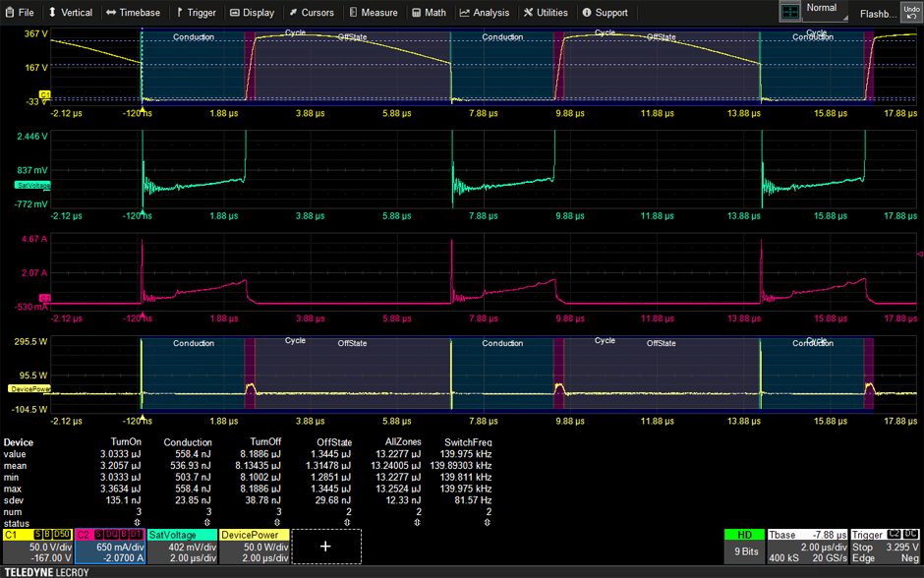
Task: Click the C1 channel marker on the top grid
Action: (44, 95)
